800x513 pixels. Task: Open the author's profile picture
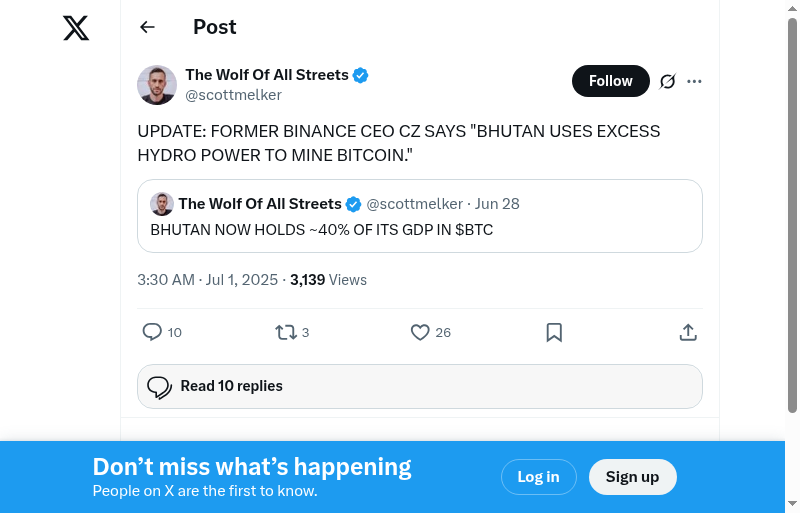click(x=157, y=85)
